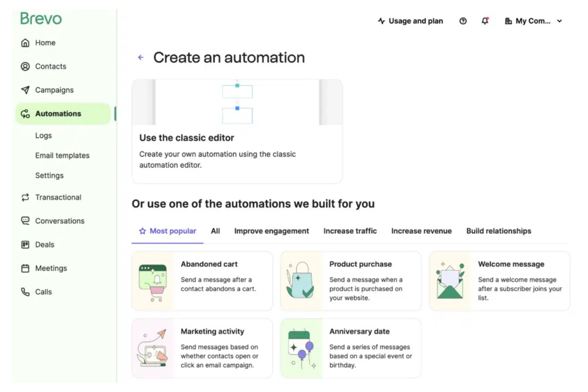This screenshot has width=588, height=392.
Task: Open the Increase revenue tab
Action: tap(421, 231)
